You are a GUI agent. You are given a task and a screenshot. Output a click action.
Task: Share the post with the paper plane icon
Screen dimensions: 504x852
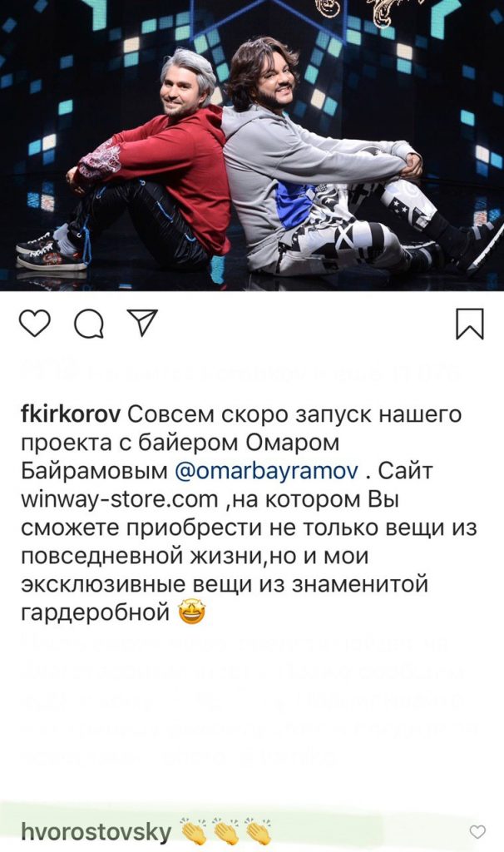(142, 322)
